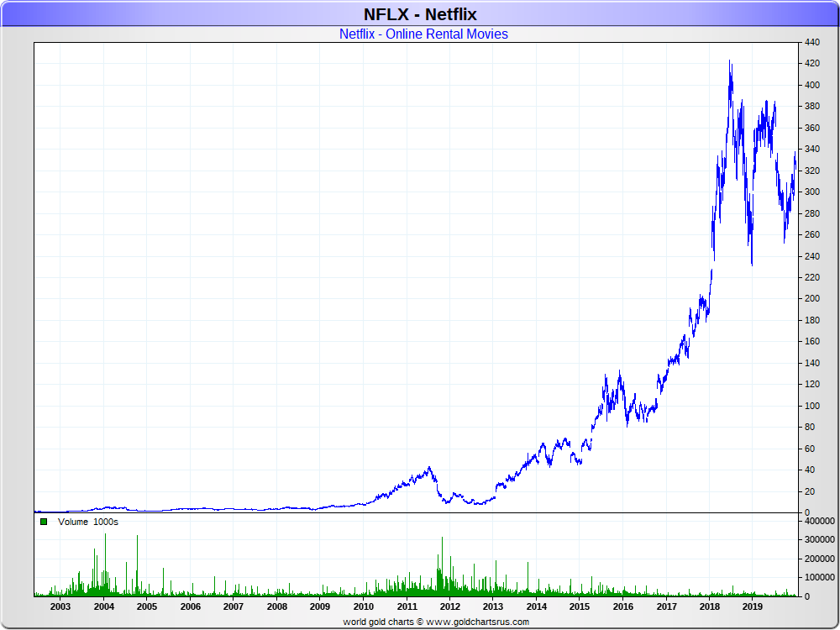The image size is (840, 630).
Task: Click the volume spike in late 2011
Action: [442, 566]
